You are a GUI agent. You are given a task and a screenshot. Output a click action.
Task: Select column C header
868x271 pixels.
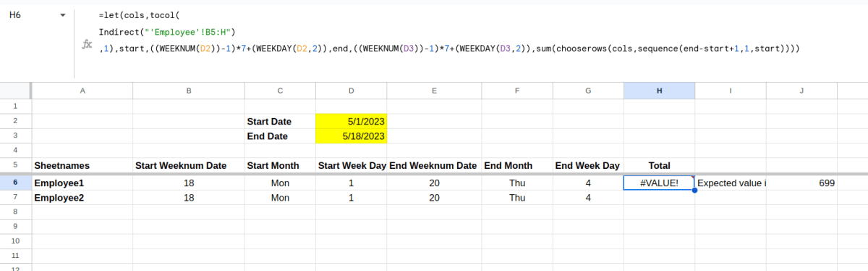280,91
